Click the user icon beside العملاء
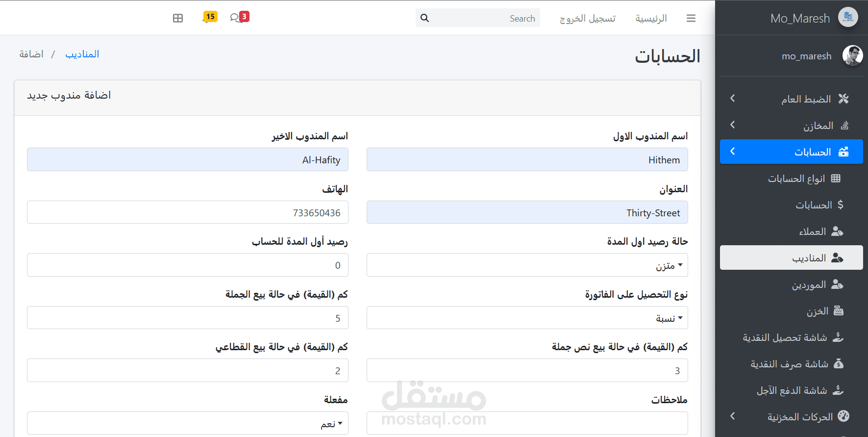Screen dimensions: 868x437 point(837,231)
